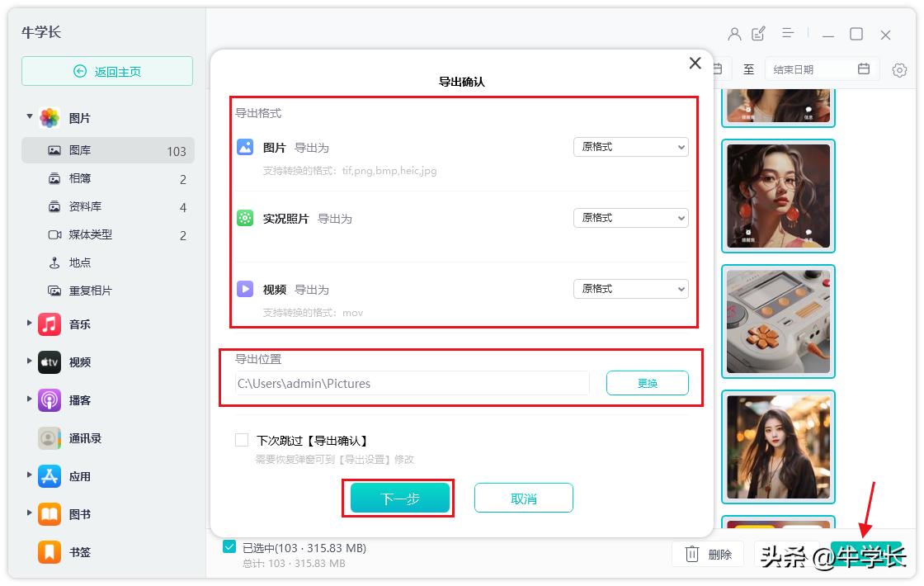Screen dimensions: 924x586
Task: Open the 视频 export format dropdown
Action: click(630, 289)
